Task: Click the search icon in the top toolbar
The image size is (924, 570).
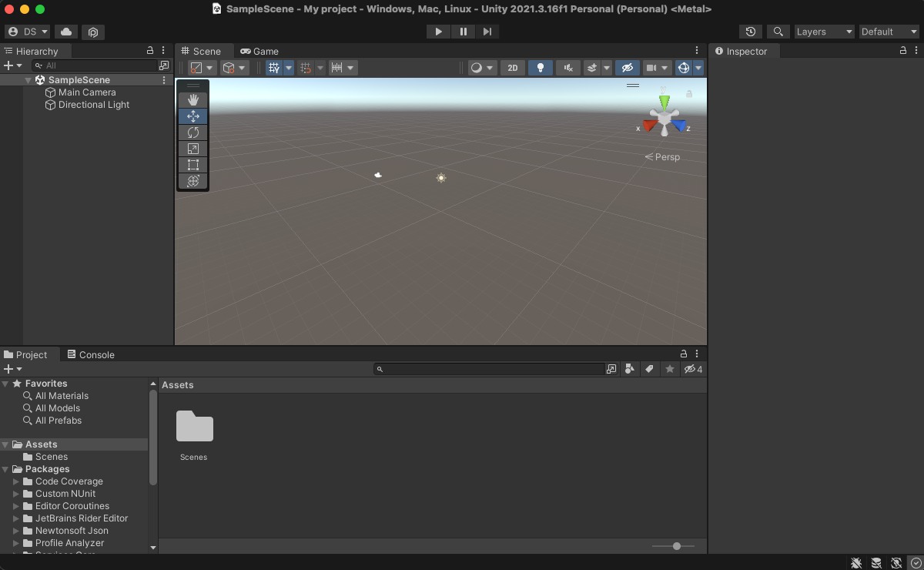Action: pyautogui.click(x=778, y=32)
